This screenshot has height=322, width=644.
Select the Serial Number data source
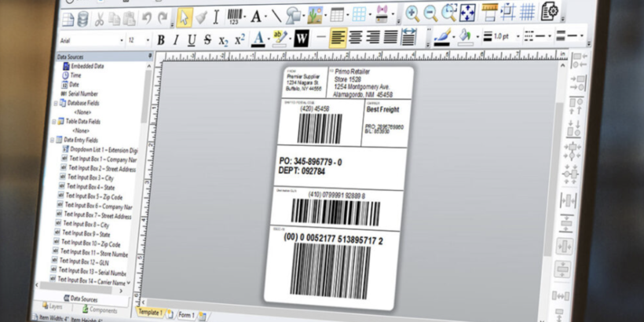79,93
